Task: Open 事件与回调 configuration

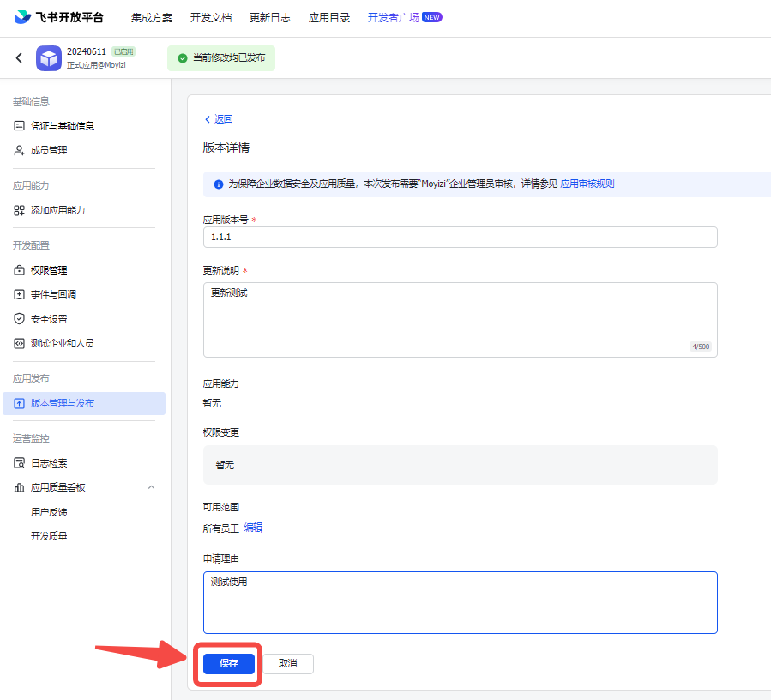Action: click(53, 294)
